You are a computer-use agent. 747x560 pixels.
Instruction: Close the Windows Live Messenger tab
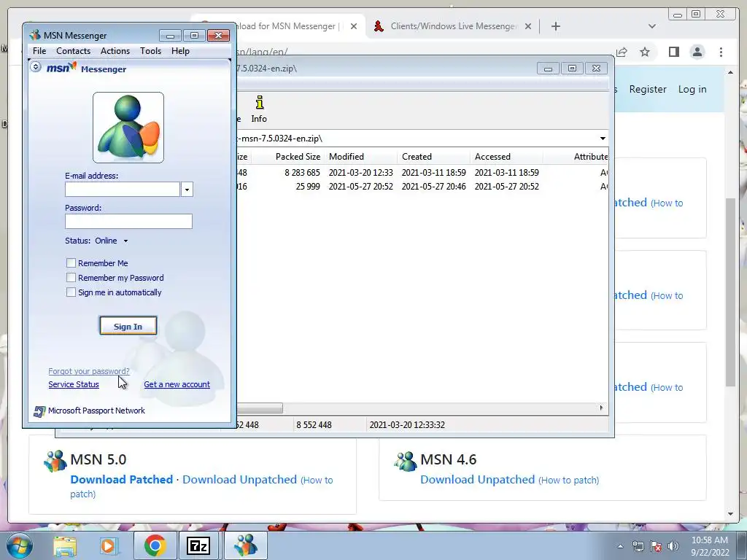pos(528,26)
